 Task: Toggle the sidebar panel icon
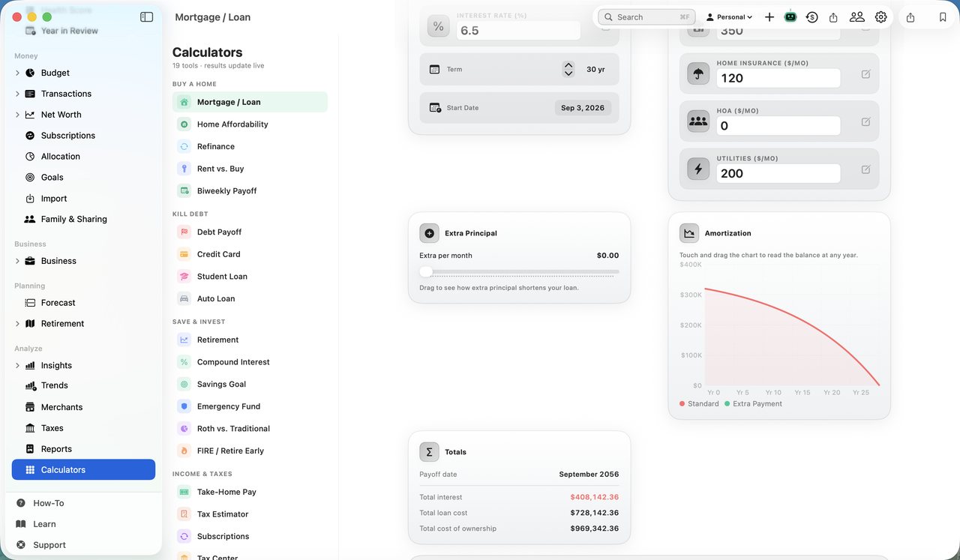click(x=147, y=16)
